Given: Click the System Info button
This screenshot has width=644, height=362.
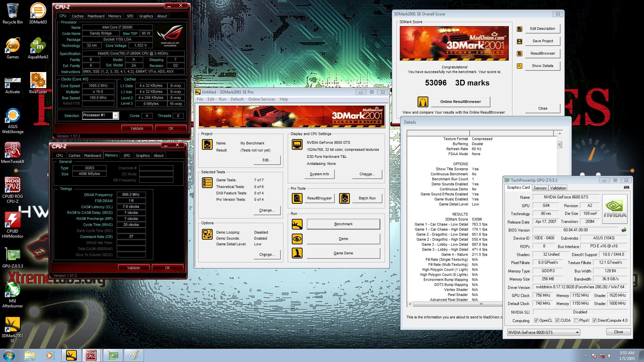Looking at the screenshot, I should (319, 174).
